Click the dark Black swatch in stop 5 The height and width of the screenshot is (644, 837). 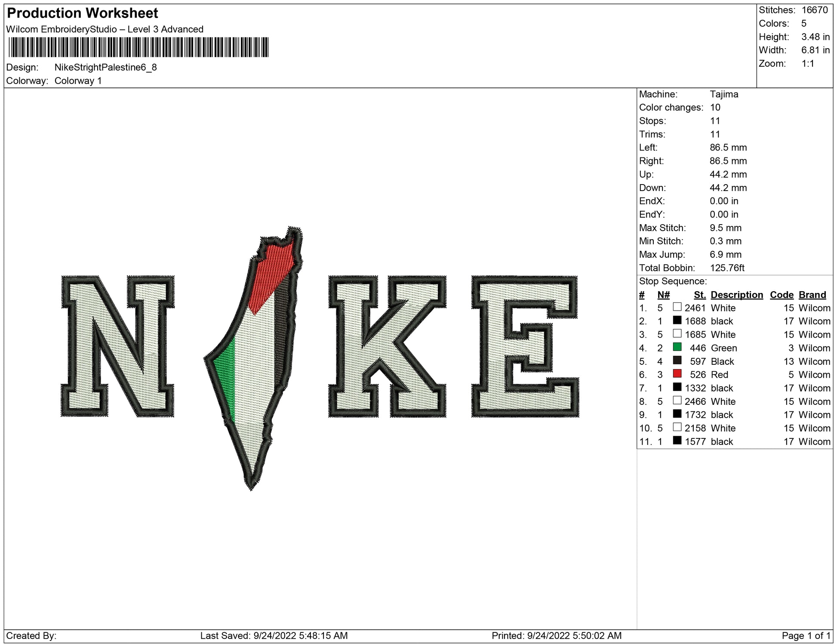click(x=677, y=361)
